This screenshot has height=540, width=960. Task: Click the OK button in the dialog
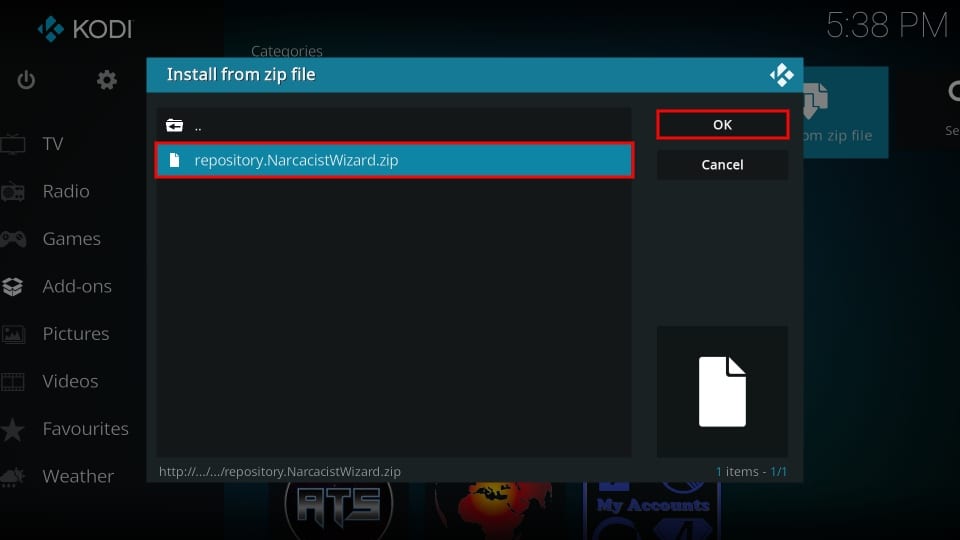[722, 125]
